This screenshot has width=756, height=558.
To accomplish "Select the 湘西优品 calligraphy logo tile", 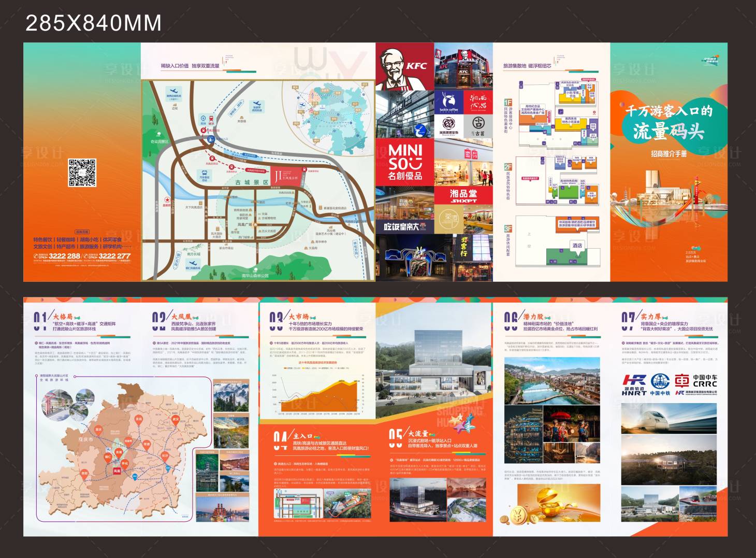I will coord(478,103).
